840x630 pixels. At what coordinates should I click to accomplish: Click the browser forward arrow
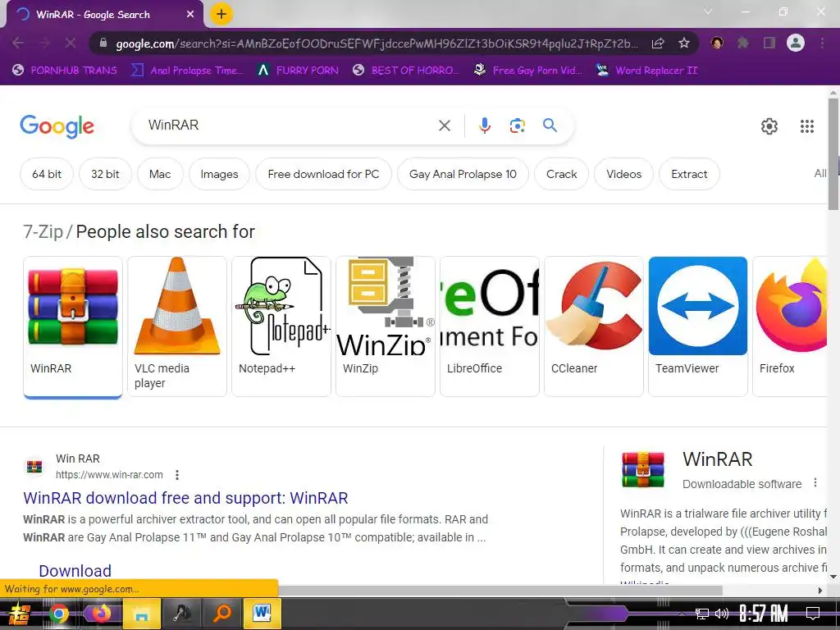pyautogui.click(x=44, y=43)
